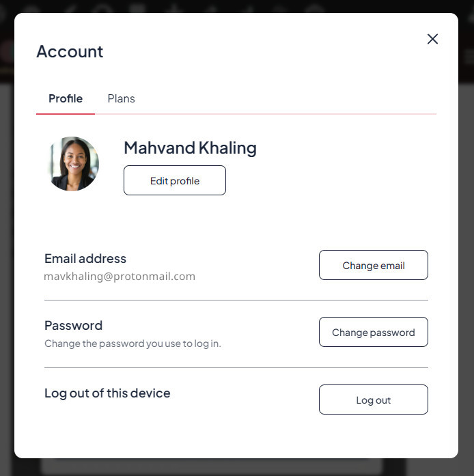This screenshot has height=476, width=474.
Task: Click the password description text
Action: point(133,344)
